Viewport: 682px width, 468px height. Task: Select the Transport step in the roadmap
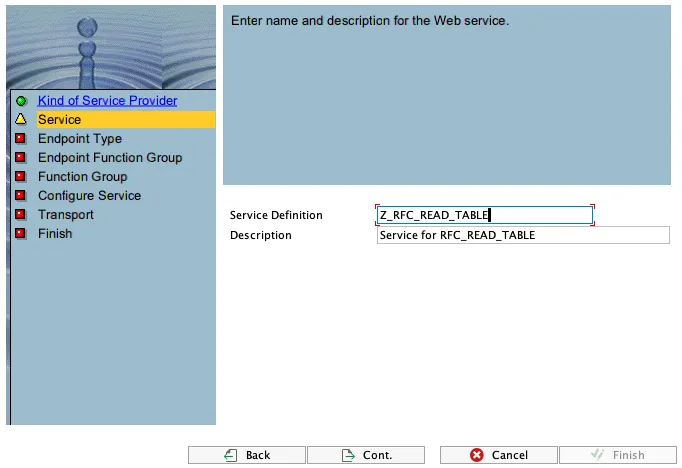[x=66, y=214]
